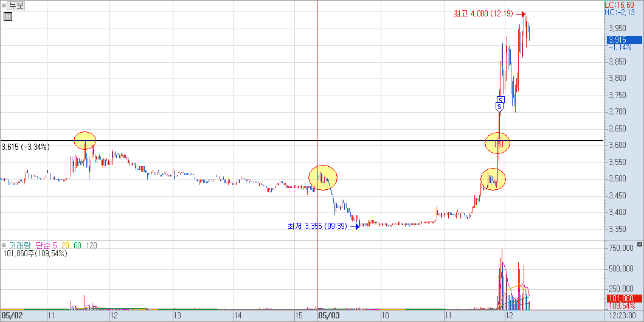Click the blue 3,915 current price tag
This screenshot has width=644, height=322.
tap(624, 40)
